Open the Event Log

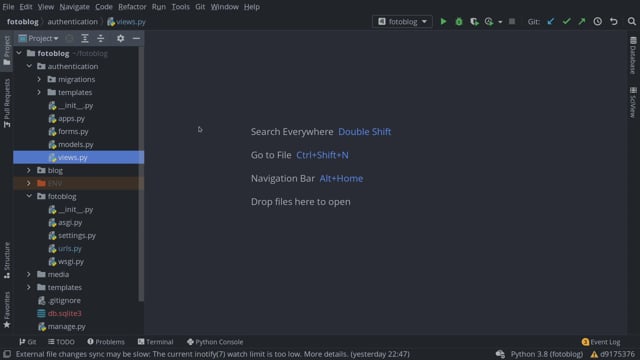coord(601,342)
